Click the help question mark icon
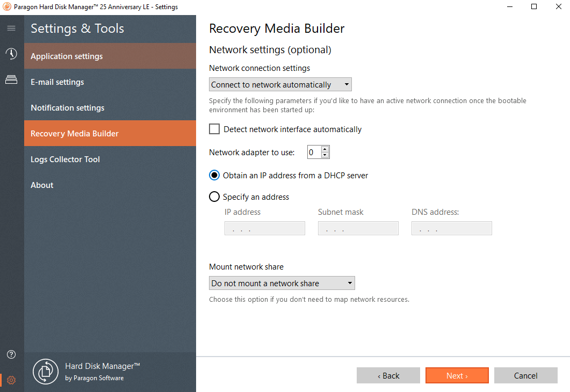The width and height of the screenshot is (570, 392). coord(11,354)
